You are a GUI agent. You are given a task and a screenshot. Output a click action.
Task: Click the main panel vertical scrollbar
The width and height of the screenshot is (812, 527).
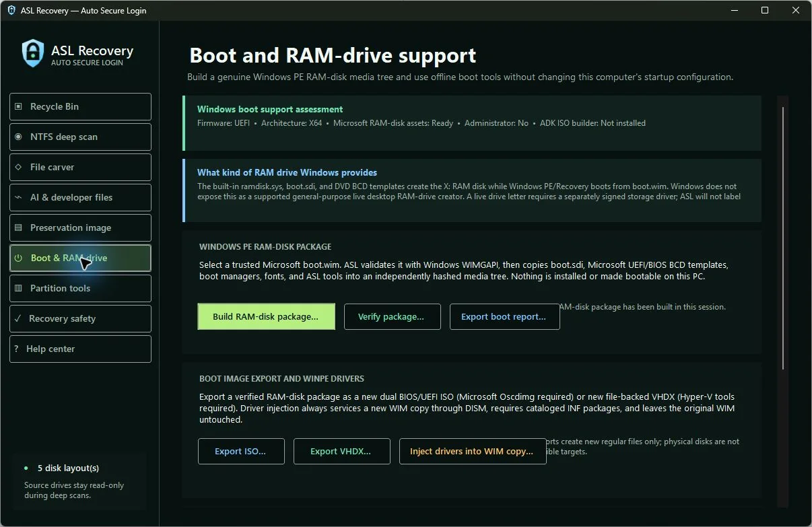pos(783,237)
